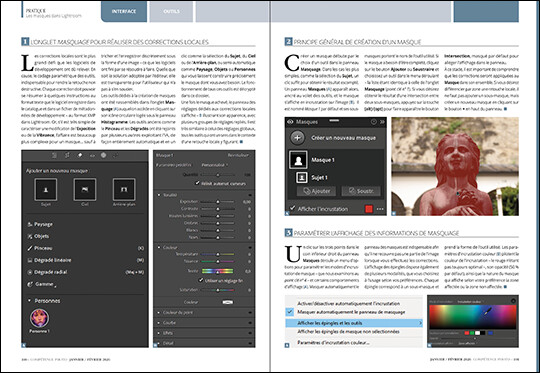The image size is (540, 373).
Task: Click the Masque 1 label
Action: coord(323,160)
